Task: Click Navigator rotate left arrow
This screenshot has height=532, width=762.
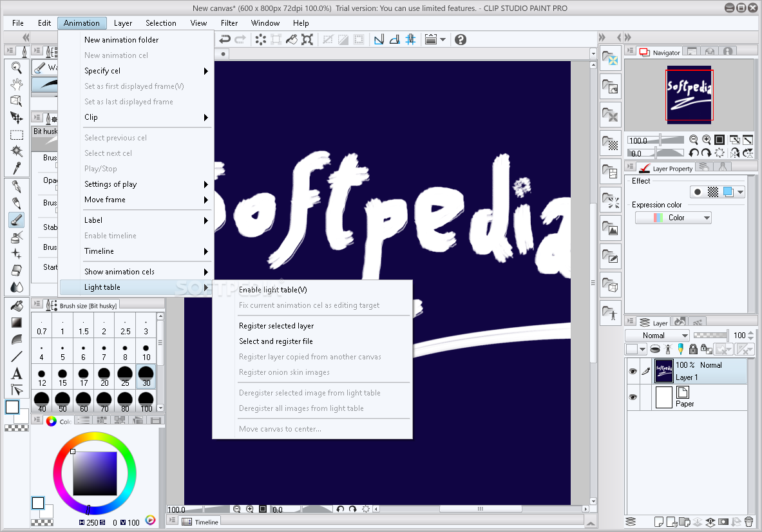Action: (x=694, y=153)
